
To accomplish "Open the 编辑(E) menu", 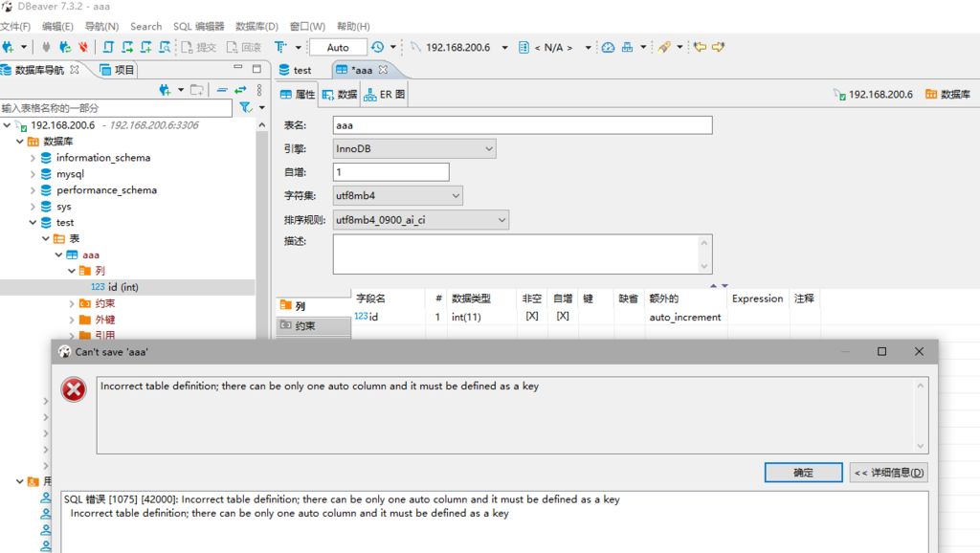I will 57,26.
